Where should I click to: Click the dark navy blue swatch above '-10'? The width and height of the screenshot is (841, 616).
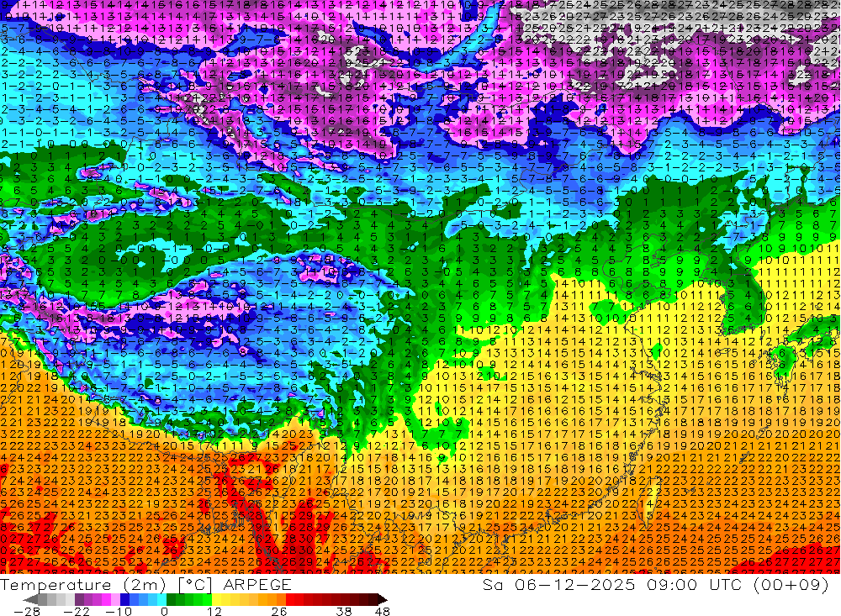pos(124,599)
